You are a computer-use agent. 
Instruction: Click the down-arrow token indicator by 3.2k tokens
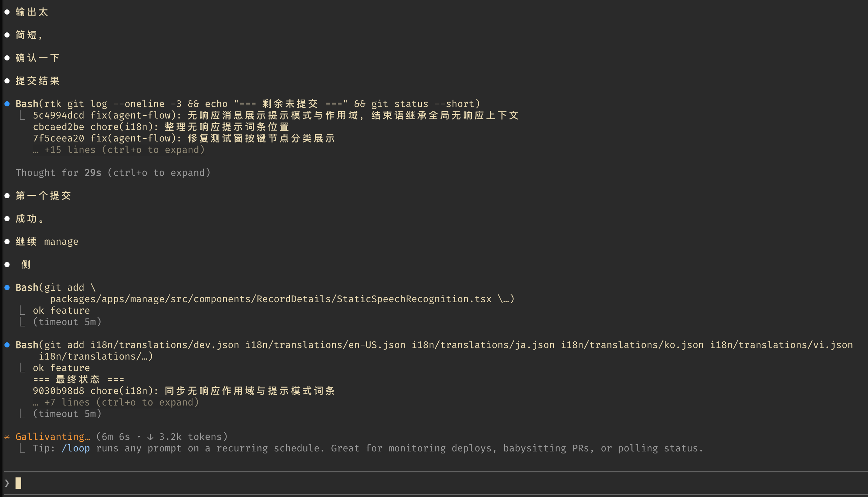(150, 437)
